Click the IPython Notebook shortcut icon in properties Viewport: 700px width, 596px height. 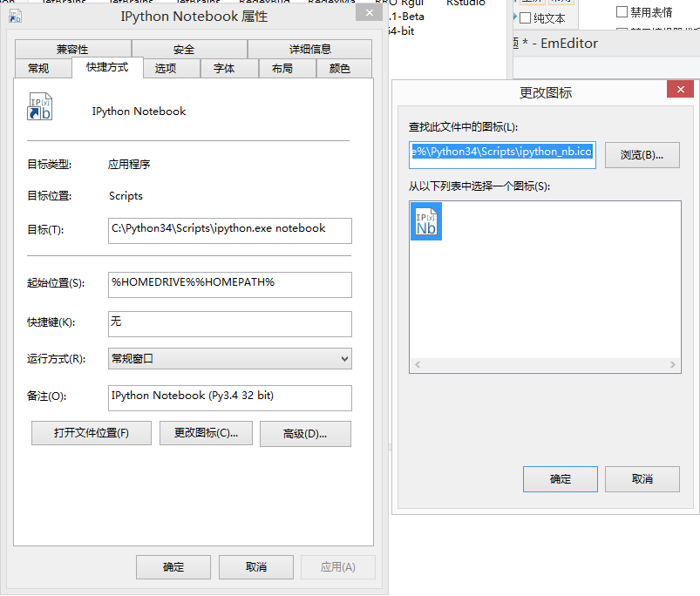point(40,106)
